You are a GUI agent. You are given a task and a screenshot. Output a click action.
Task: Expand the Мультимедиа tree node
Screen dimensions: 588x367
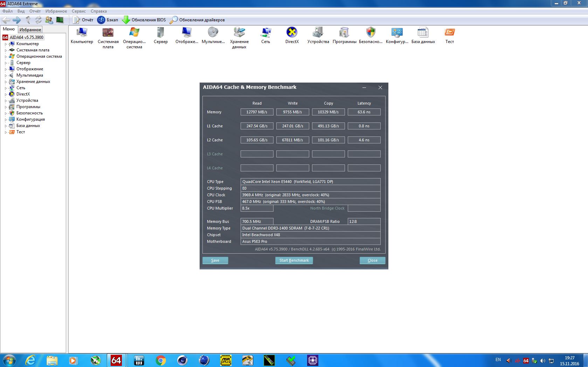[6, 76]
